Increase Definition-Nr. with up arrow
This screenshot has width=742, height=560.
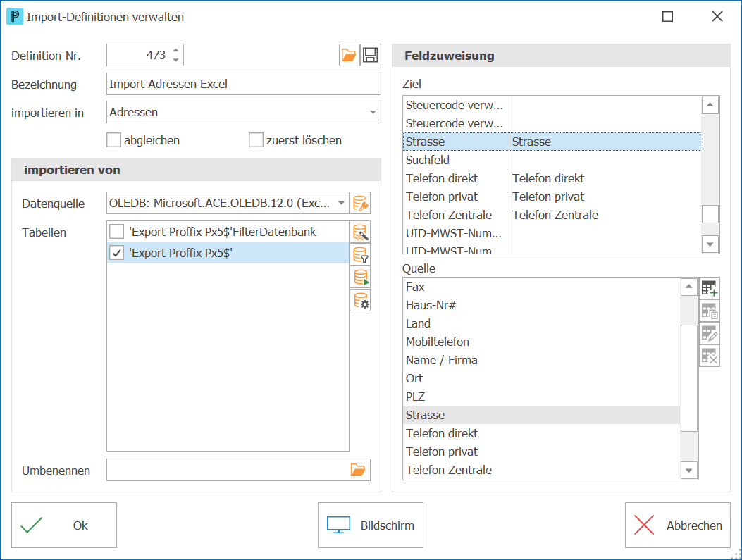175,50
